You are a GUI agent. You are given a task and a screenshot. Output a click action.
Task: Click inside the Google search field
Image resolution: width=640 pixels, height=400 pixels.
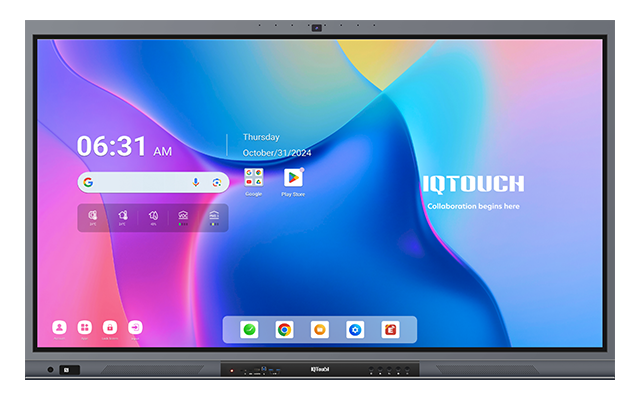(153, 182)
